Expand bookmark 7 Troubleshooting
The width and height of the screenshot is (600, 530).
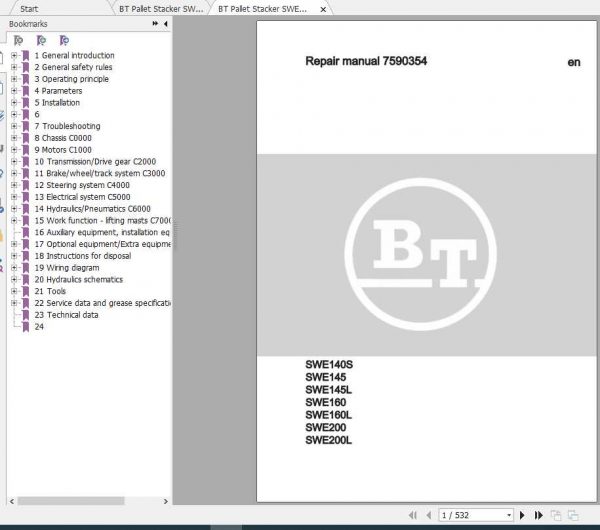click(x=14, y=126)
